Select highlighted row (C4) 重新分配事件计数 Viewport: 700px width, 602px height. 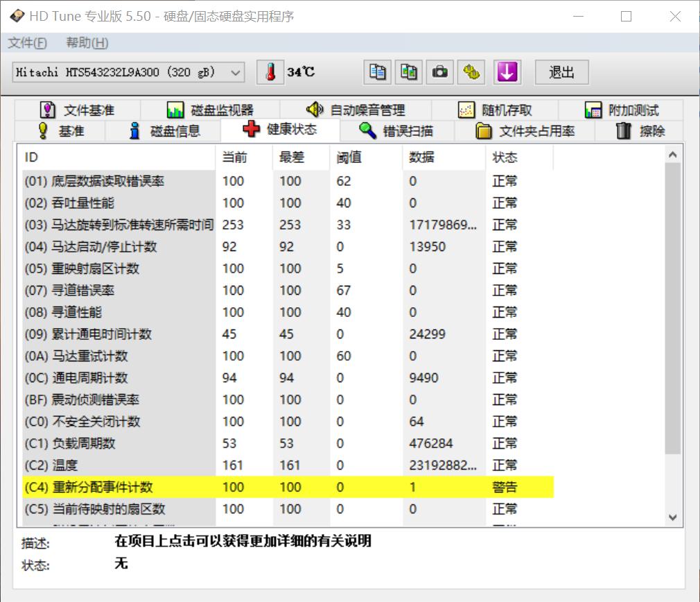(x=288, y=487)
